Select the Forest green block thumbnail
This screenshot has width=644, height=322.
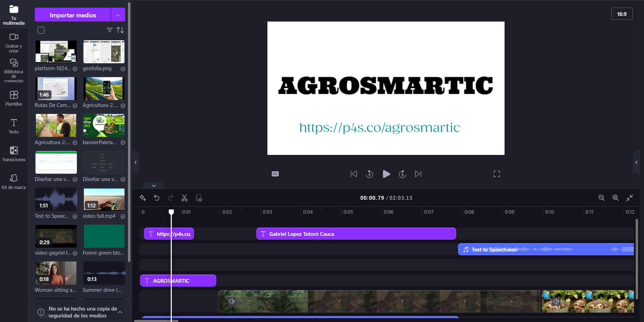click(x=104, y=236)
